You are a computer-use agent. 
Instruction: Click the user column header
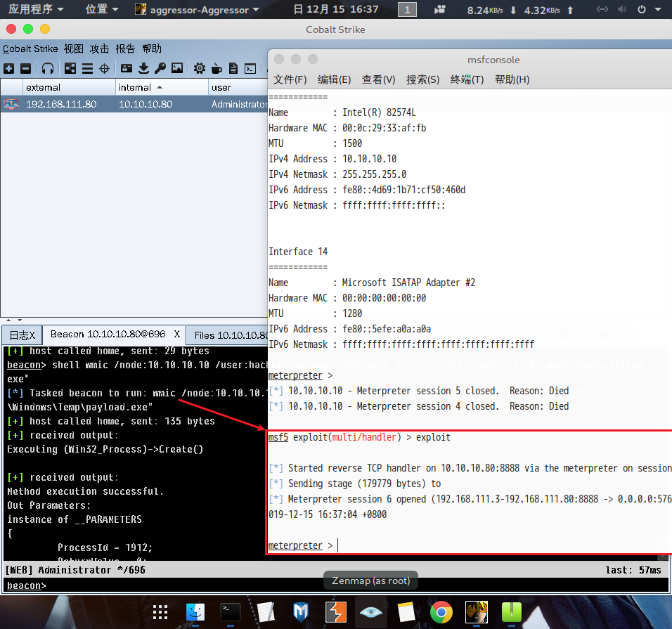click(x=238, y=87)
